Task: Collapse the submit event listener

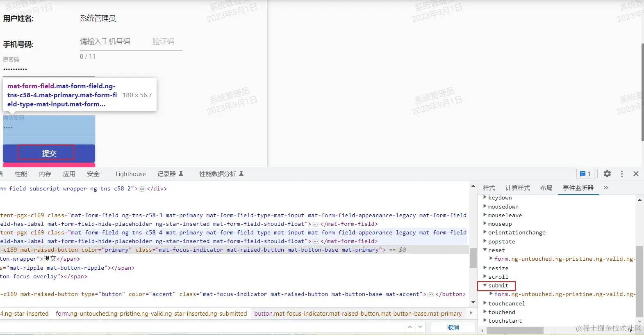Action: point(485,285)
